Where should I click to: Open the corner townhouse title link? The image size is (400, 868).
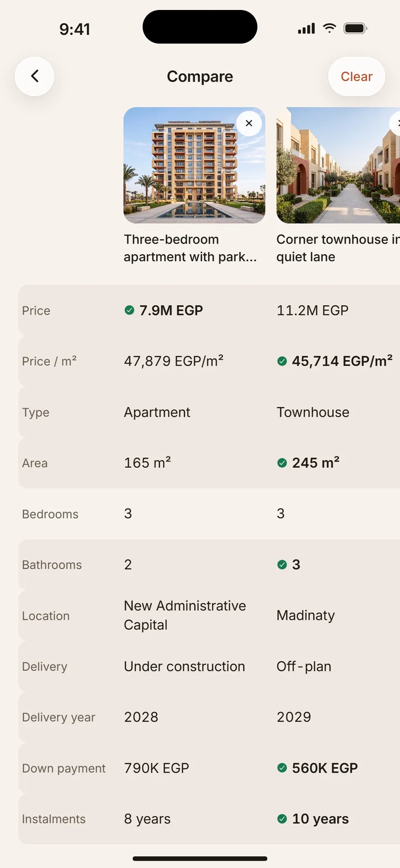338,248
